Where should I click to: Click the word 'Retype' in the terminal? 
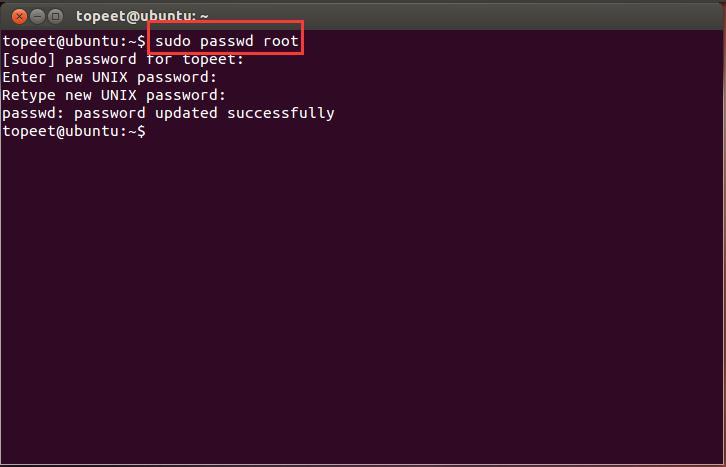tap(29, 95)
